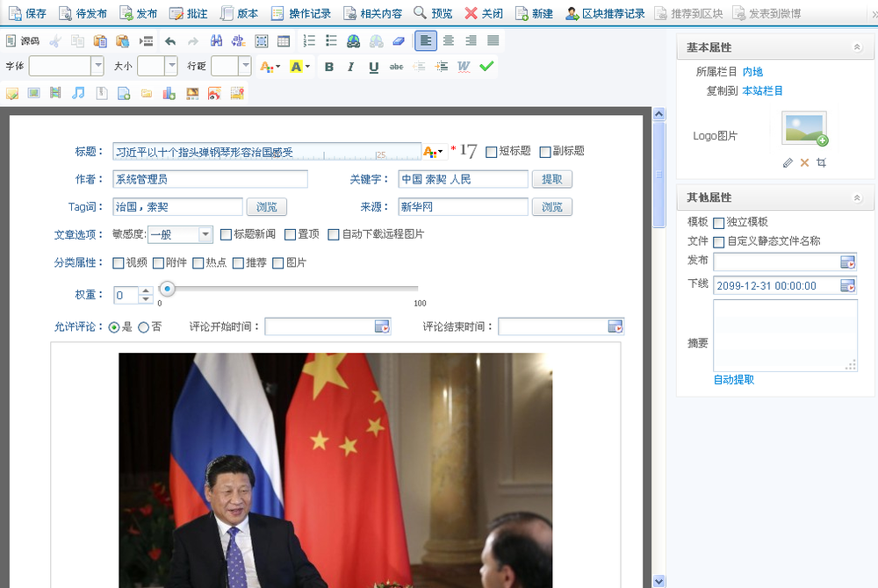The image size is (878, 588).
Task: Click the Logo图片 thumbnail
Action: (x=803, y=126)
